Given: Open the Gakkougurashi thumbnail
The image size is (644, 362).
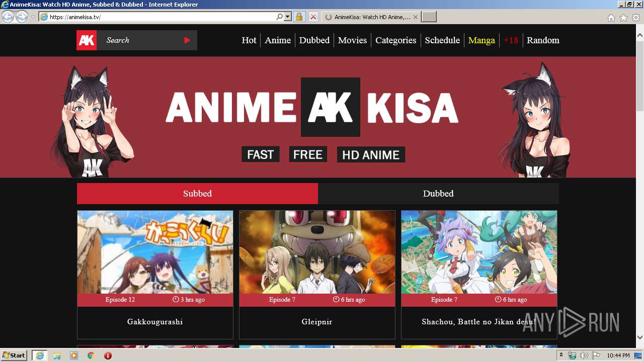Looking at the screenshot, I should [155, 252].
